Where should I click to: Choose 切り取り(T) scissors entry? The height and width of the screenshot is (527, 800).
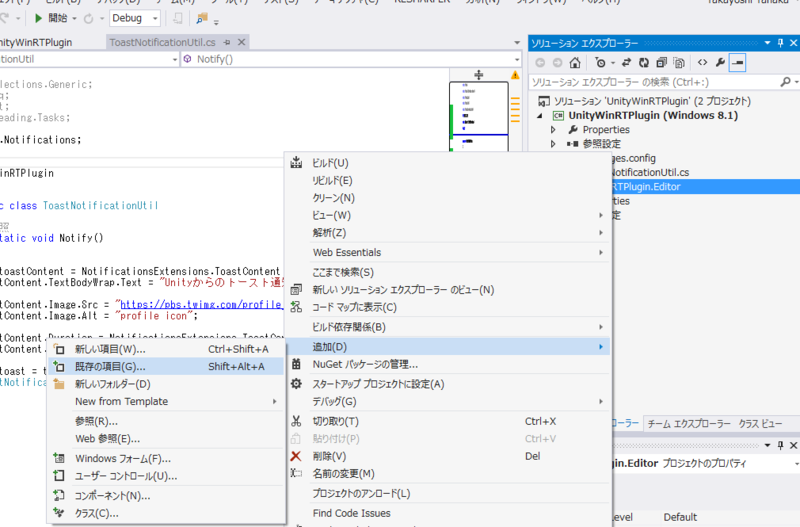coord(335,421)
